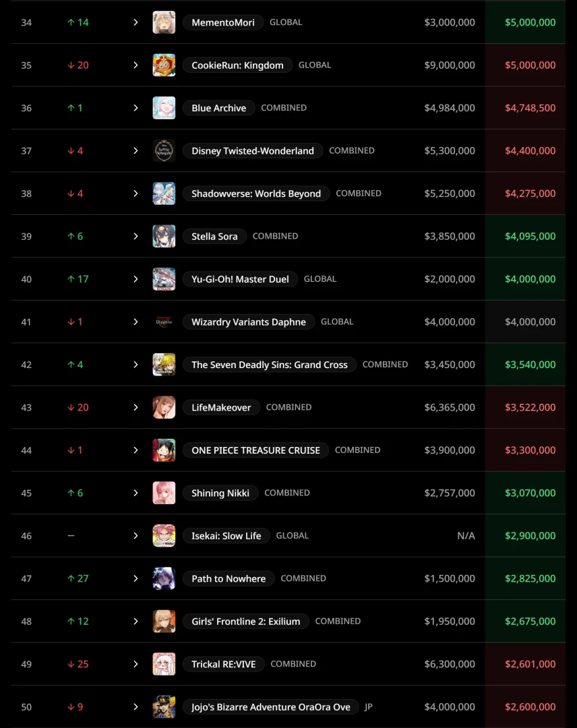The height and width of the screenshot is (728, 577).
Task: Expand the Isekai: Slow Life row chevron
Action: click(x=135, y=536)
